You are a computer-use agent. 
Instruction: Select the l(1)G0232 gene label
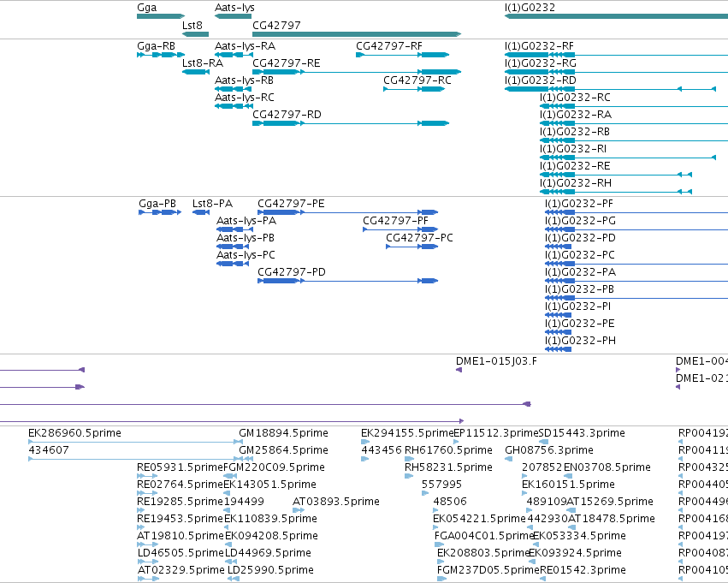(x=530, y=8)
